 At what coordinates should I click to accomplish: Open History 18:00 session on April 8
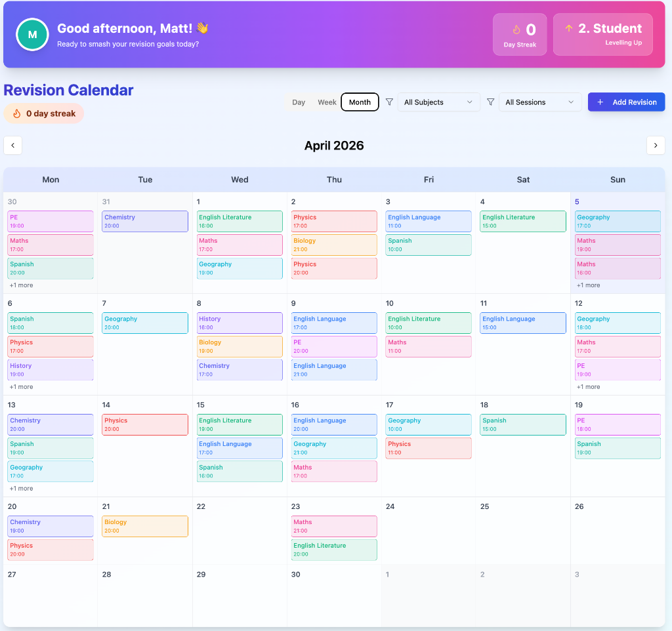point(240,323)
